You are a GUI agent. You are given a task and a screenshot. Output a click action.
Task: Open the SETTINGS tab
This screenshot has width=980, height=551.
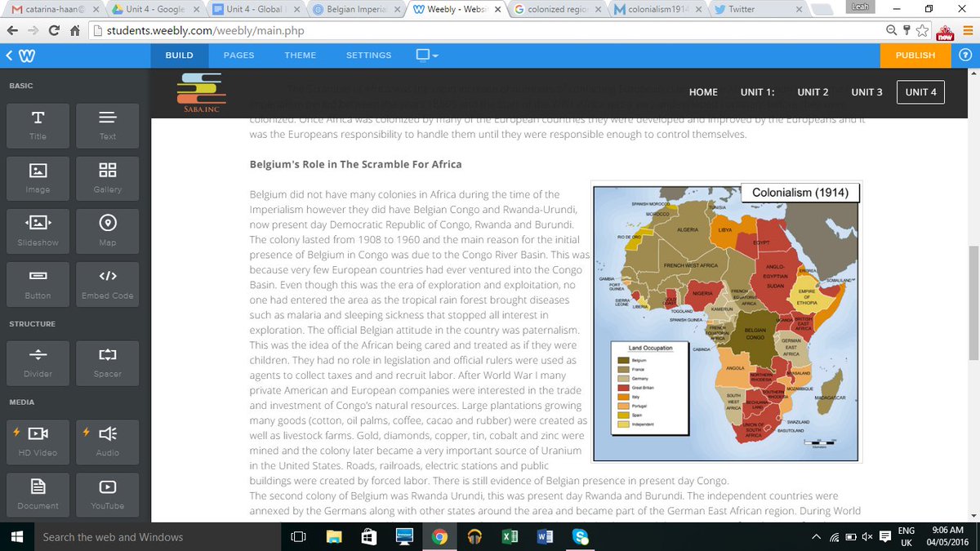point(368,56)
